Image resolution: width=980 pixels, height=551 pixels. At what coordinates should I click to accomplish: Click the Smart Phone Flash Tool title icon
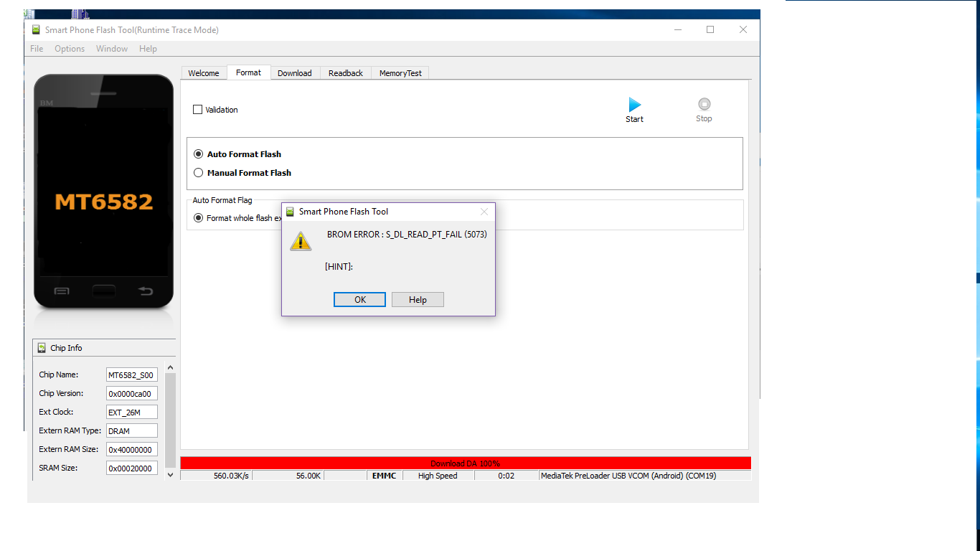pos(36,30)
